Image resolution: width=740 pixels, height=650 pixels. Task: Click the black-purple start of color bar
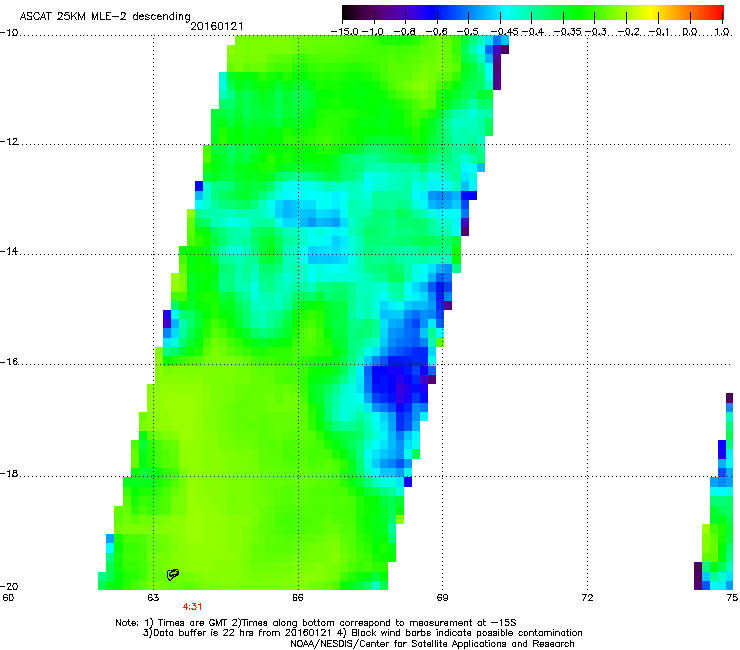point(352,12)
